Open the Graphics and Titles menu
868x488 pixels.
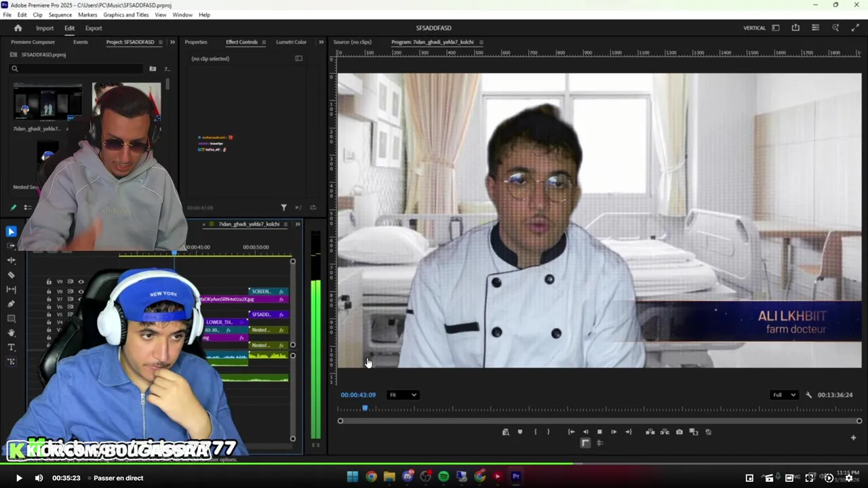click(126, 14)
